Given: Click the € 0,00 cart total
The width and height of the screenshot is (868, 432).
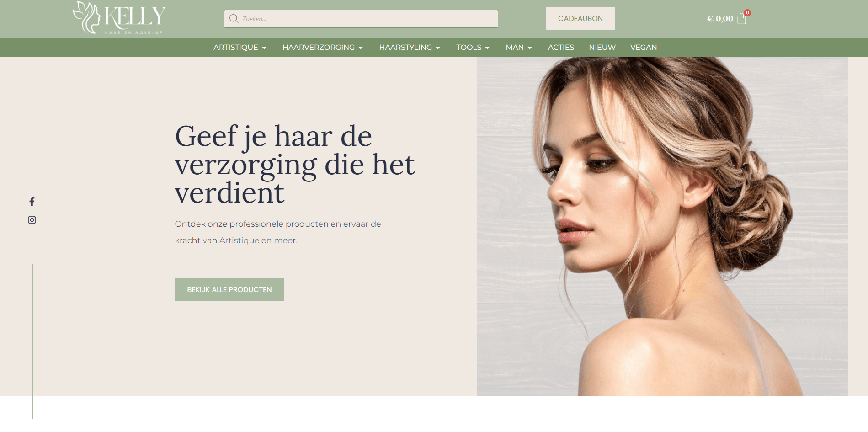Looking at the screenshot, I should [720, 19].
